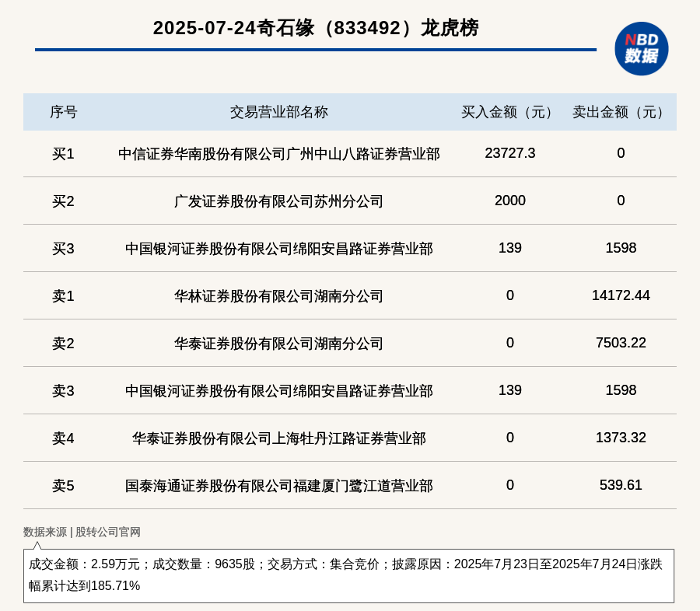Click the 买1 row label

64,154
